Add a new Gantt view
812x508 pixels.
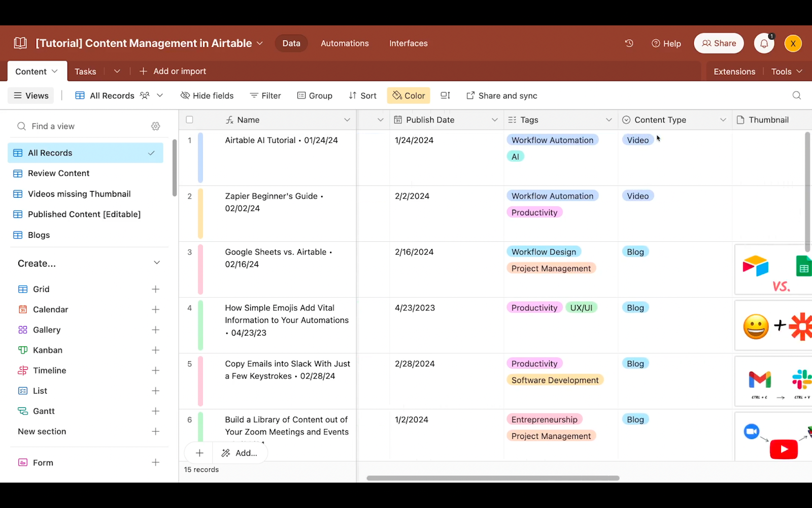[x=156, y=411]
